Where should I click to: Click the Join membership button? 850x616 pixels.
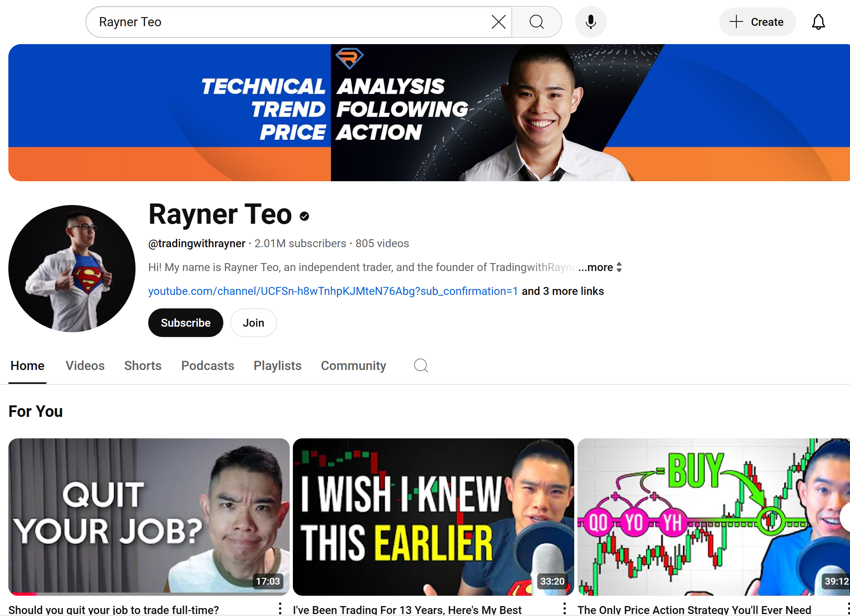[x=254, y=323]
